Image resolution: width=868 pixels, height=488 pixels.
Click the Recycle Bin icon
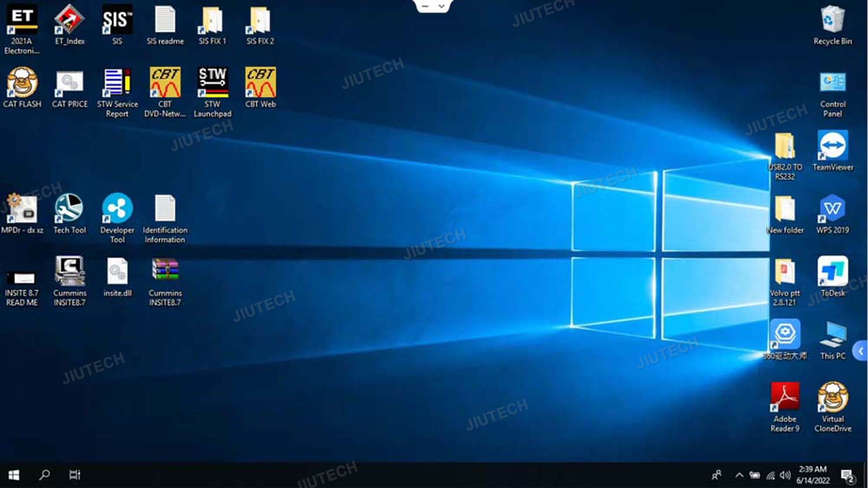point(833,20)
